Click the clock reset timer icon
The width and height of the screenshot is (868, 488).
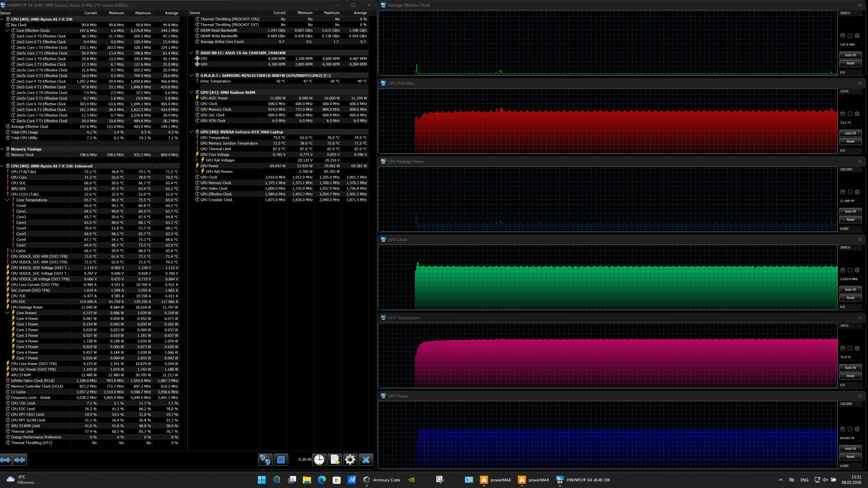[x=319, y=460]
